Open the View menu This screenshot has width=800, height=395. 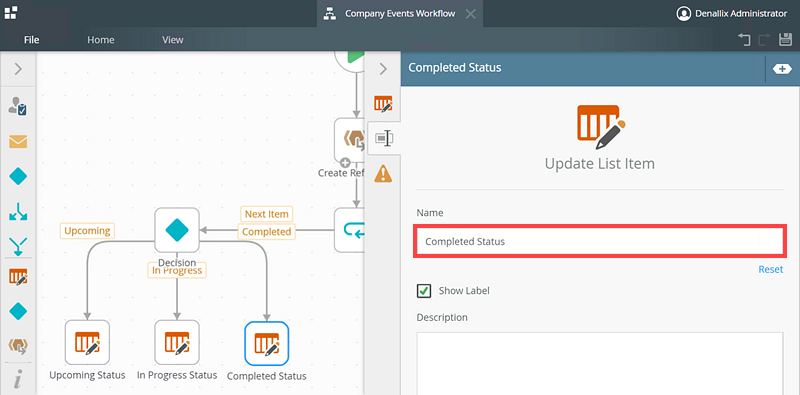pos(173,40)
